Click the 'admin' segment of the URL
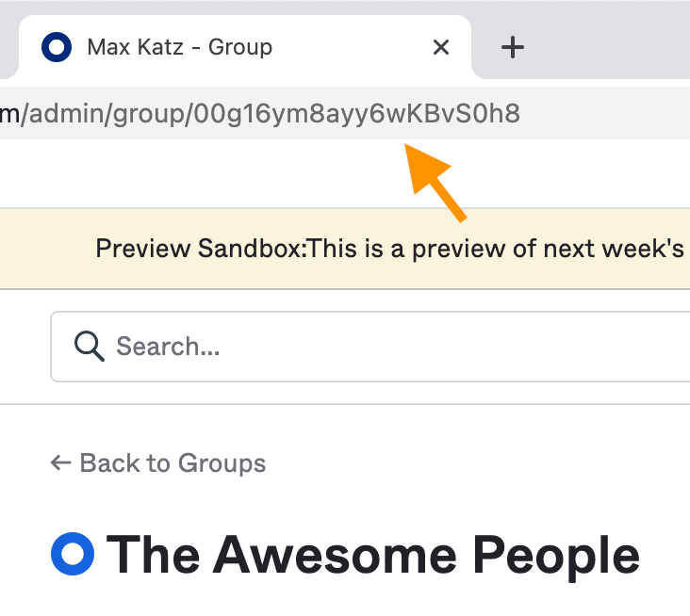 coord(69,114)
